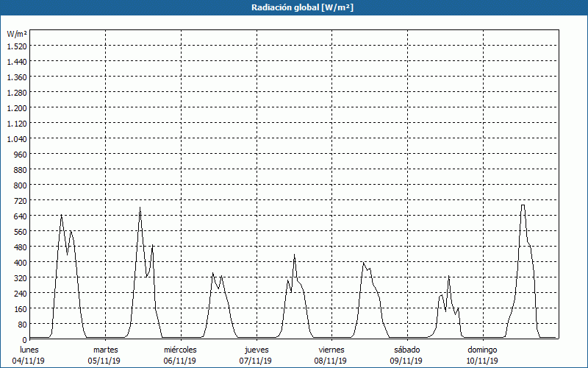Image resolution: width=588 pixels, height=368 pixels.
Task: Click the 06/11/19 date label
Action: (x=179, y=361)
